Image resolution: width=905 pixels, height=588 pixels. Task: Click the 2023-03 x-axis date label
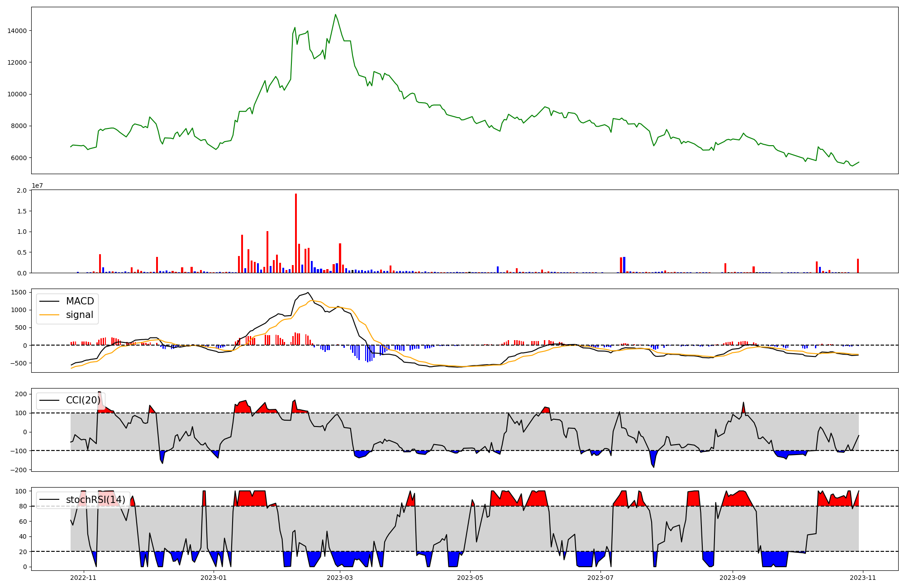(340, 577)
